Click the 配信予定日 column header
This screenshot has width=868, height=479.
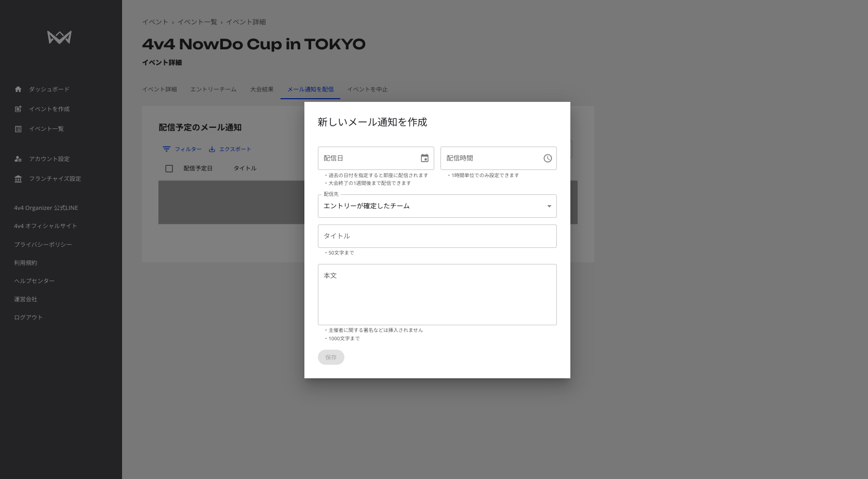pos(198,168)
